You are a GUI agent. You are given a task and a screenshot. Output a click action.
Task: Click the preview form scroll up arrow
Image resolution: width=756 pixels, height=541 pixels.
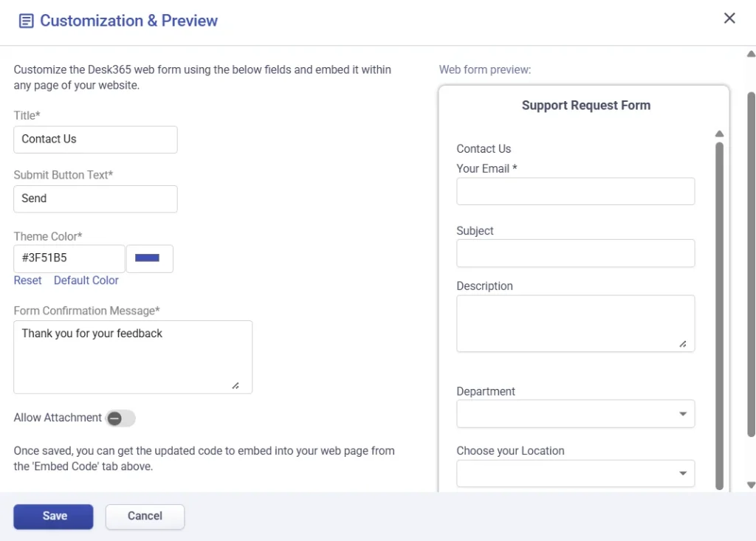pos(719,134)
